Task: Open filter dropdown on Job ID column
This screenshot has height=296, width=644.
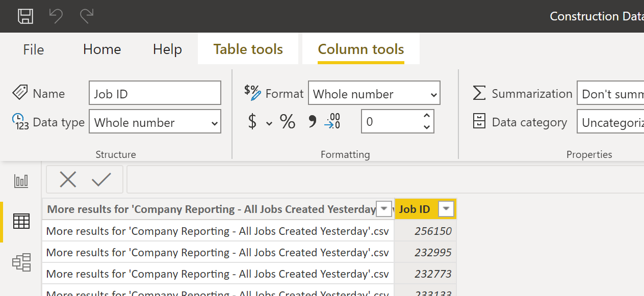Action: click(x=446, y=208)
